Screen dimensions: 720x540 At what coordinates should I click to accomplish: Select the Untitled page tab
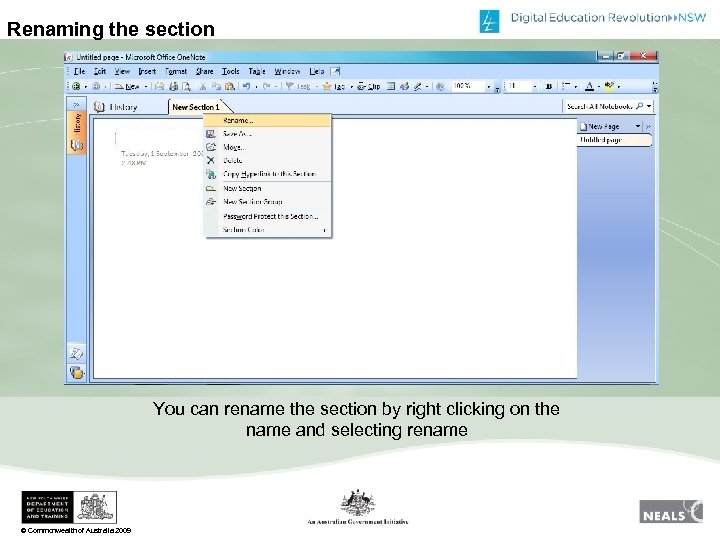click(x=614, y=140)
